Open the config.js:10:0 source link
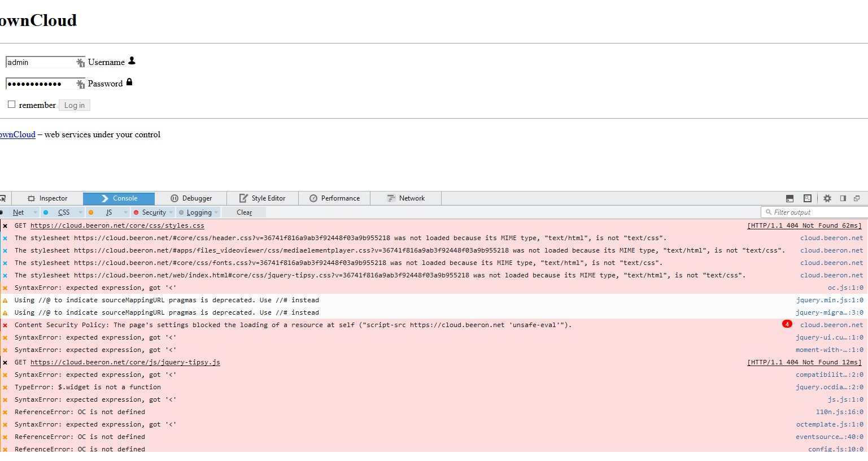868x461 pixels. [836, 449]
